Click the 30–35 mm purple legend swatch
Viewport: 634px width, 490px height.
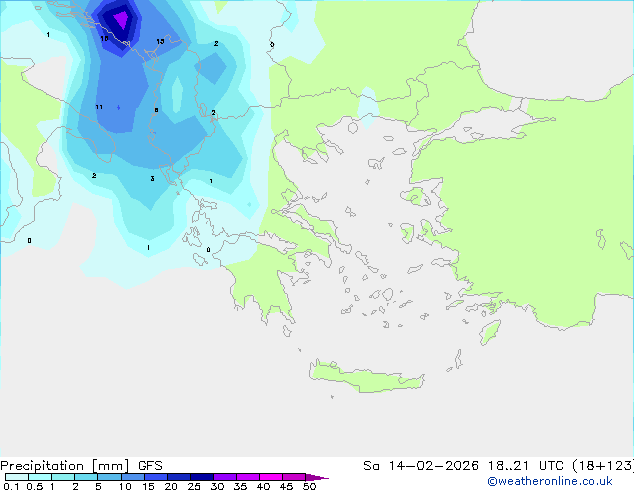[x=225, y=477]
